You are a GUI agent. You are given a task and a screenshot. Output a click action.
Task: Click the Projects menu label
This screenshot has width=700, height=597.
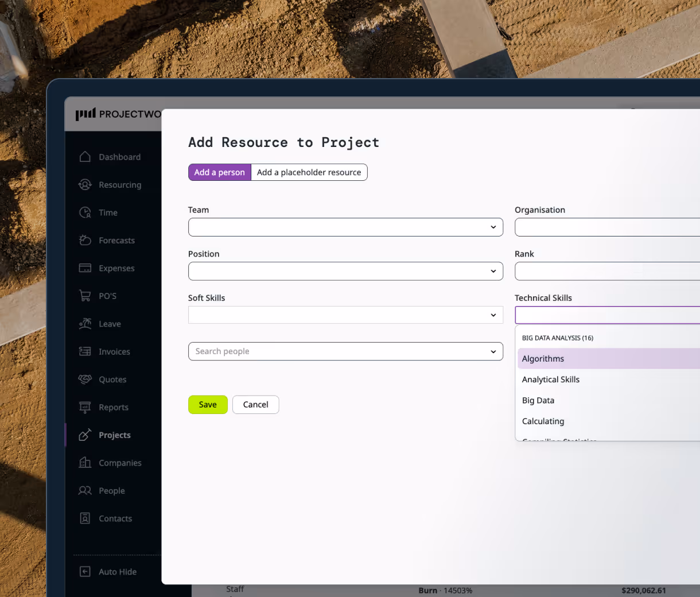(x=115, y=435)
